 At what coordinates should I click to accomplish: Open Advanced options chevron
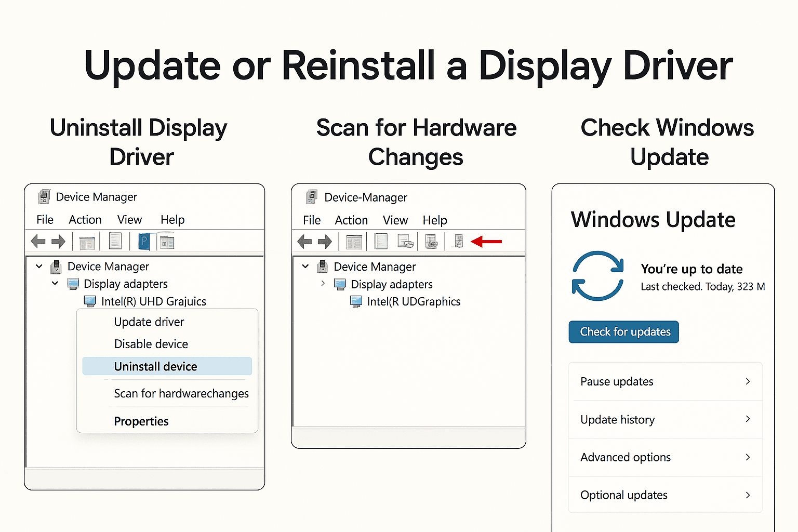(x=748, y=457)
